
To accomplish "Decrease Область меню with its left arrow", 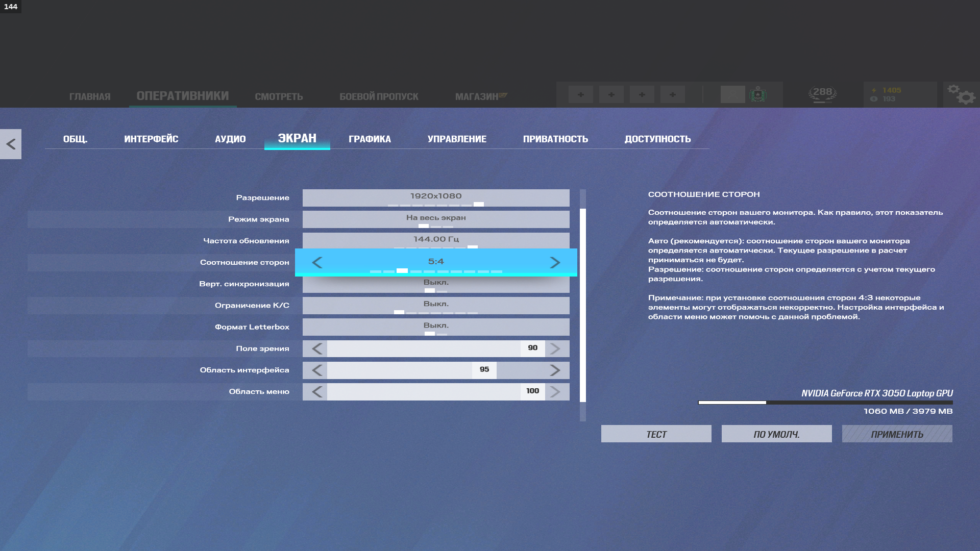I will pyautogui.click(x=316, y=392).
